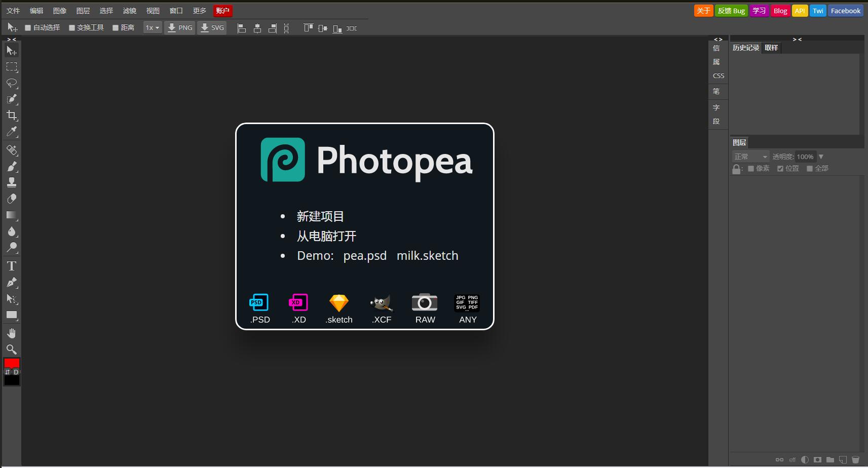Click 从电脑打开 on the welcome card
Image resolution: width=868 pixels, height=468 pixels.
326,236
